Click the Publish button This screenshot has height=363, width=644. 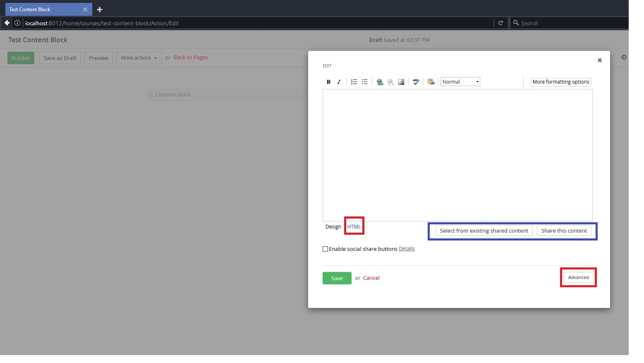(x=21, y=58)
